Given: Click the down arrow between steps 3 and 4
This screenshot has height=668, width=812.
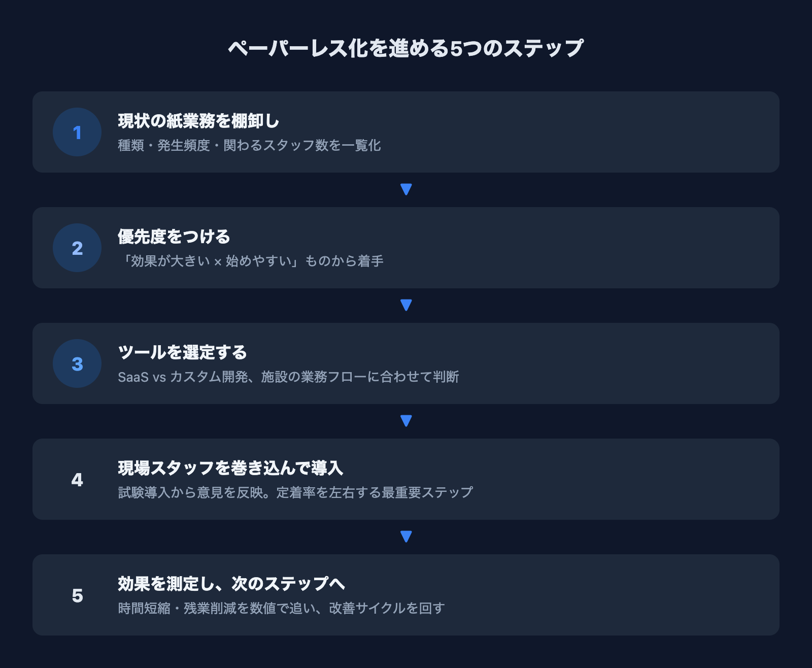Looking at the screenshot, I should pyautogui.click(x=406, y=421).
